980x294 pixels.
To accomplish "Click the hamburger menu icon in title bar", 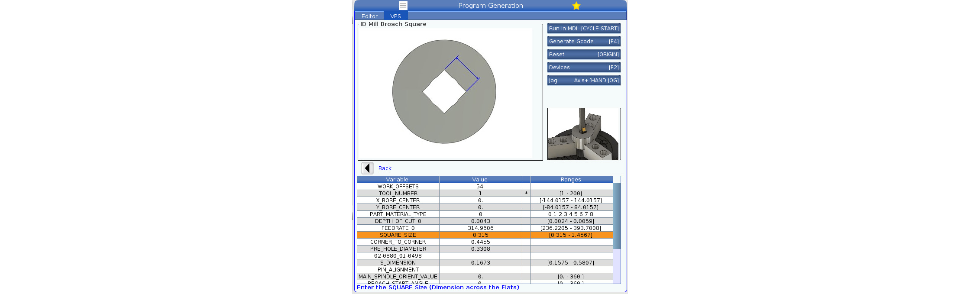I will point(403,6).
